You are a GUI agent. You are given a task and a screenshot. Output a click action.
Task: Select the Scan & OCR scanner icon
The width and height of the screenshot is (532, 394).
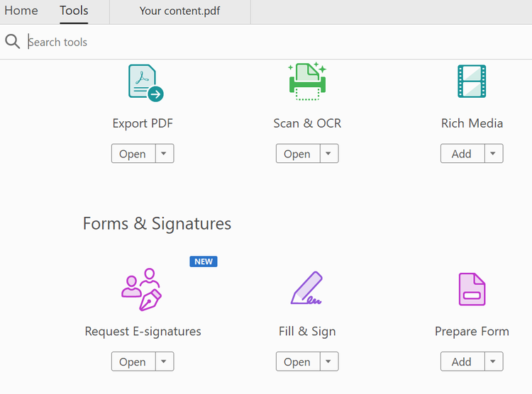click(307, 81)
